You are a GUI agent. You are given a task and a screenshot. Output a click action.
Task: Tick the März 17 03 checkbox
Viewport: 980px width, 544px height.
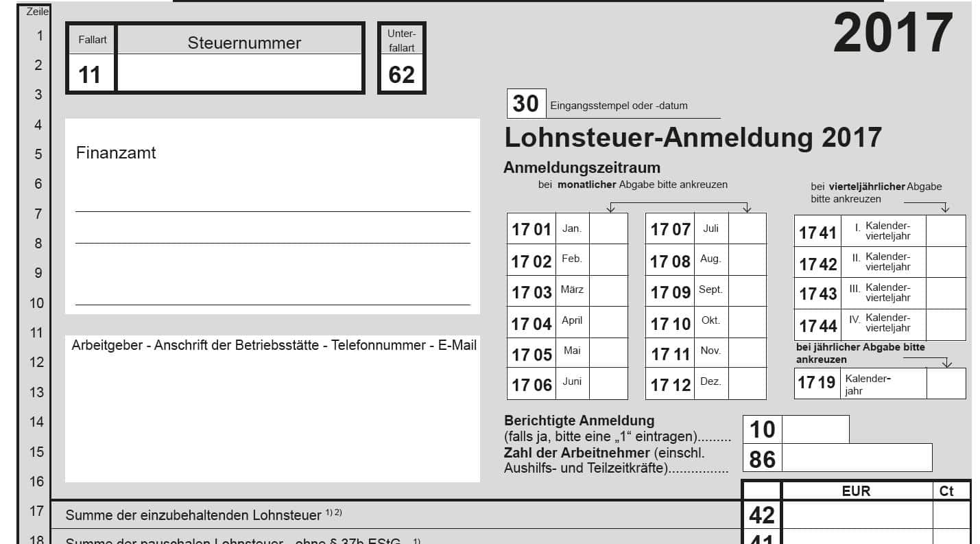[608, 291]
